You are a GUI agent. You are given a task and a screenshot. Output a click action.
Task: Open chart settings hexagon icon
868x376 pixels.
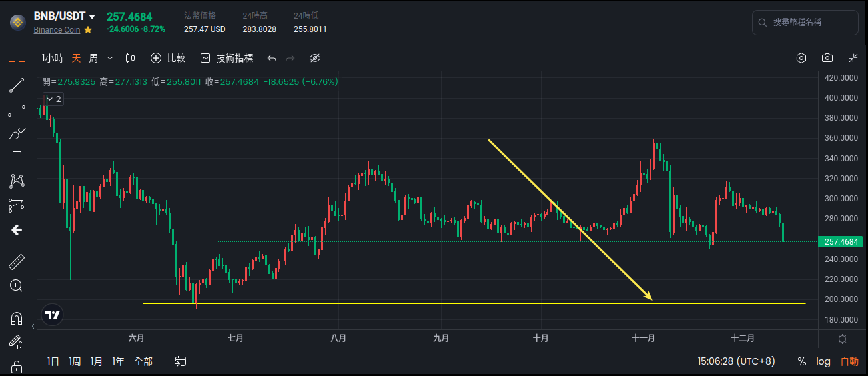coord(801,58)
